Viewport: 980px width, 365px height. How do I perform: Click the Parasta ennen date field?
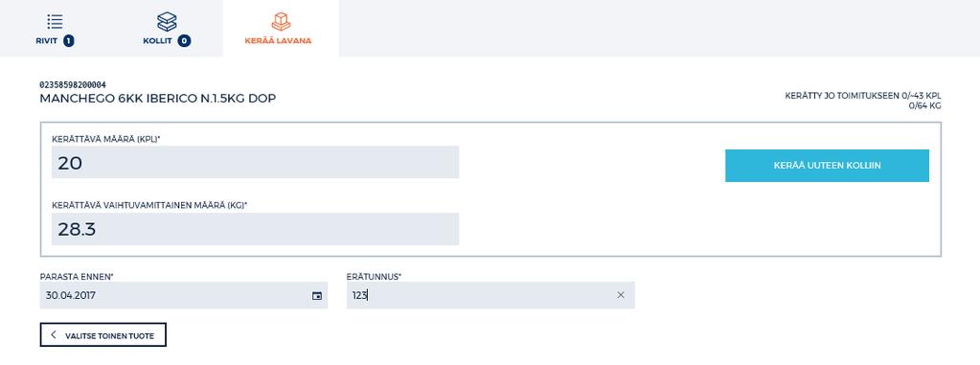(184, 295)
